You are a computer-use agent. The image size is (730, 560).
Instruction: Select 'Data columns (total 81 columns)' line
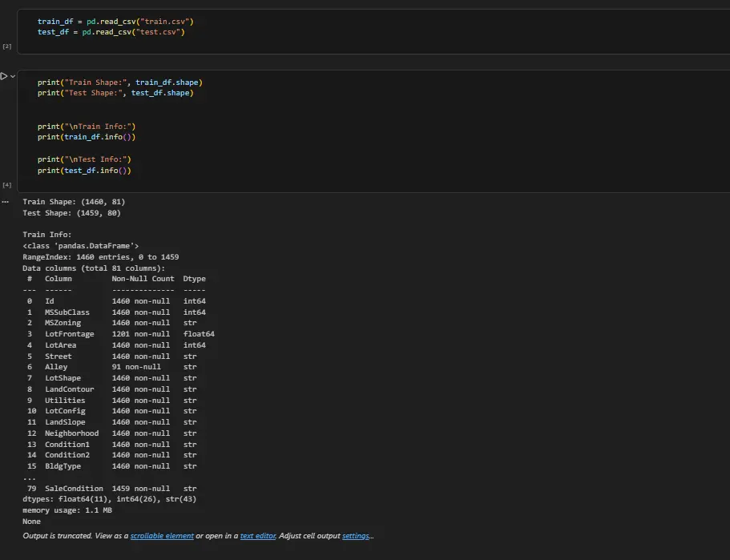(94, 268)
